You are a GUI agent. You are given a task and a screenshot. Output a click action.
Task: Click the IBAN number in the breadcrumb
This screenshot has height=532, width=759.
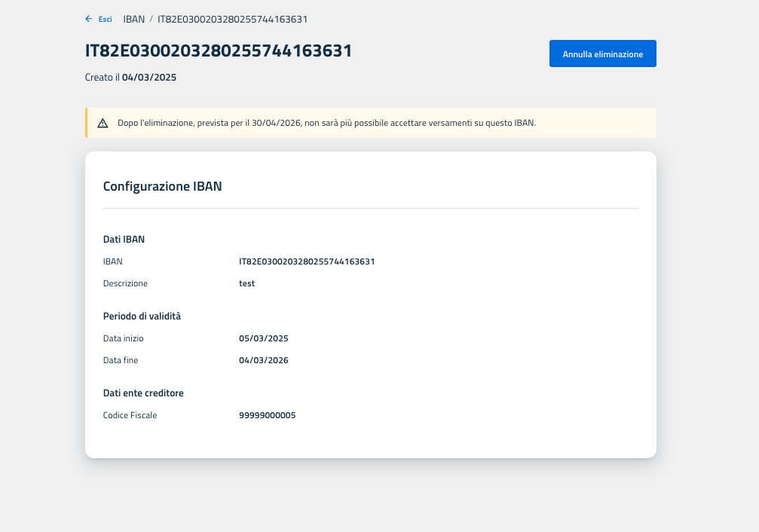pos(232,19)
